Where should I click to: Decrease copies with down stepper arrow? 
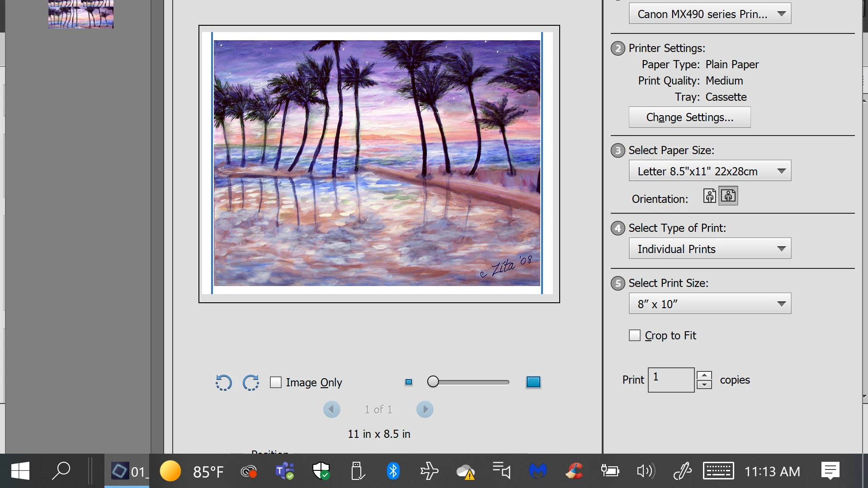[x=704, y=385]
